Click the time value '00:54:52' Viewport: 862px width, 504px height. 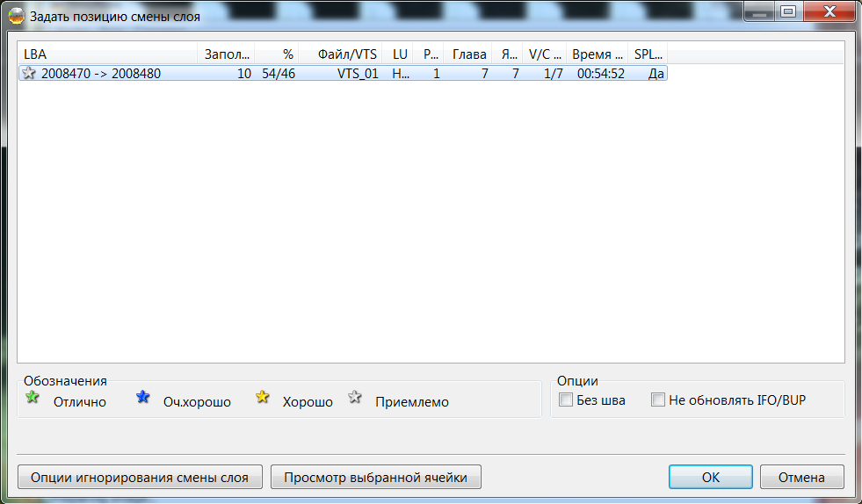point(601,74)
